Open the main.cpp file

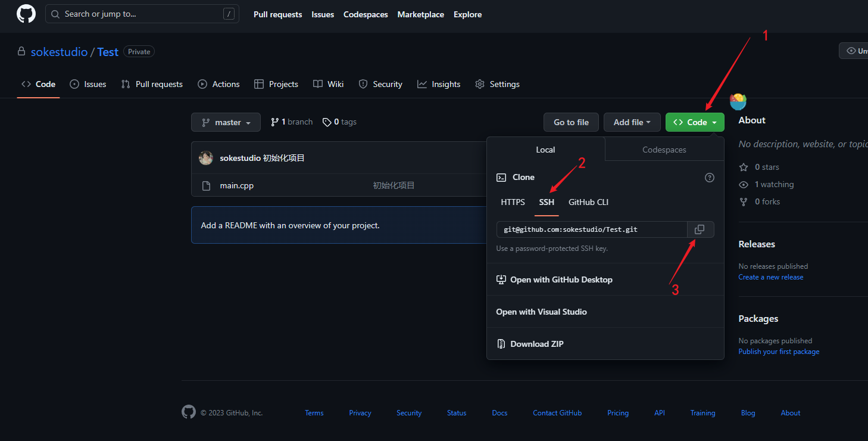click(236, 185)
